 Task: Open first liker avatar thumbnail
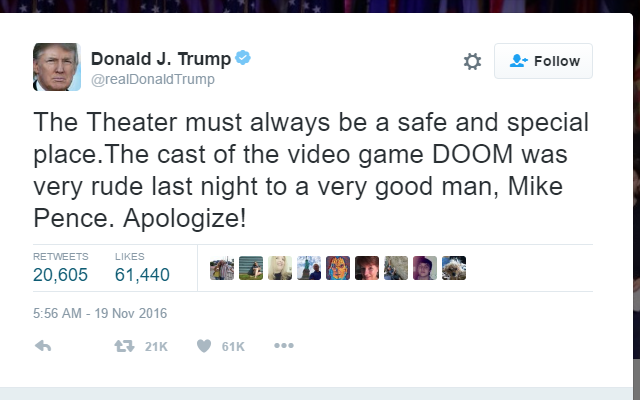click(x=222, y=268)
